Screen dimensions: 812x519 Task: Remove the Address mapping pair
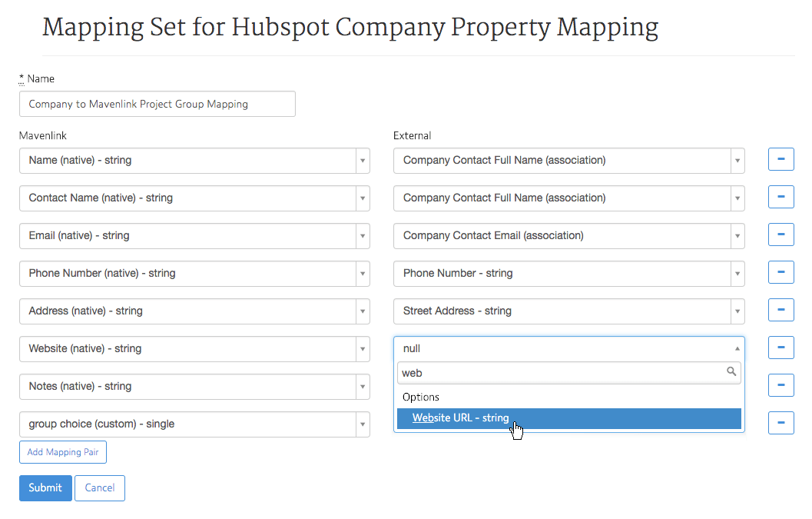pyautogui.click(x=781, y=310)
